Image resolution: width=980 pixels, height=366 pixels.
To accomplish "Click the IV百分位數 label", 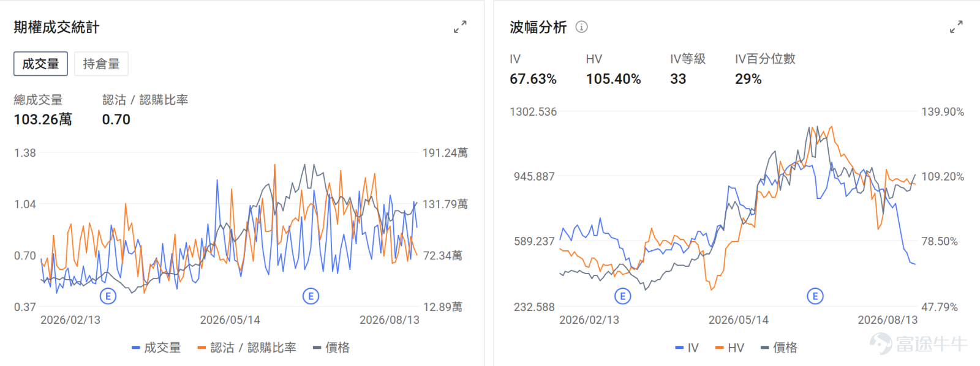I will [x=765, y=59].
